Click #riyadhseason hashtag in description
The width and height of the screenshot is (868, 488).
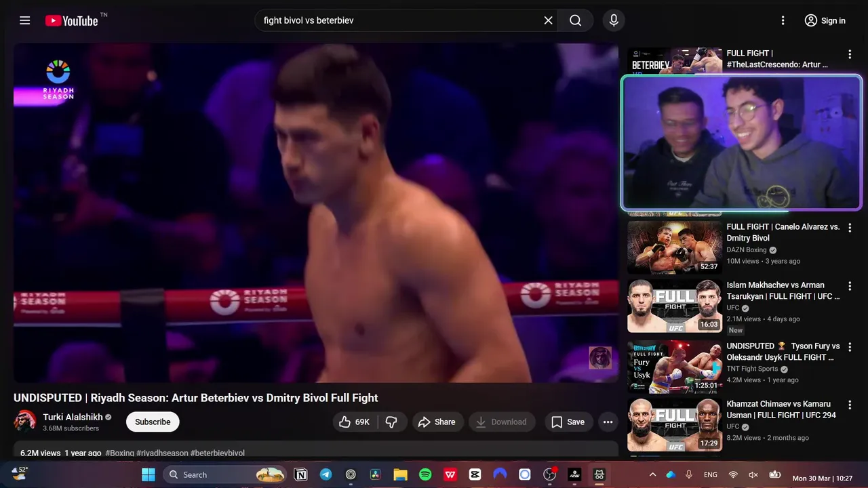coord(162,453)
